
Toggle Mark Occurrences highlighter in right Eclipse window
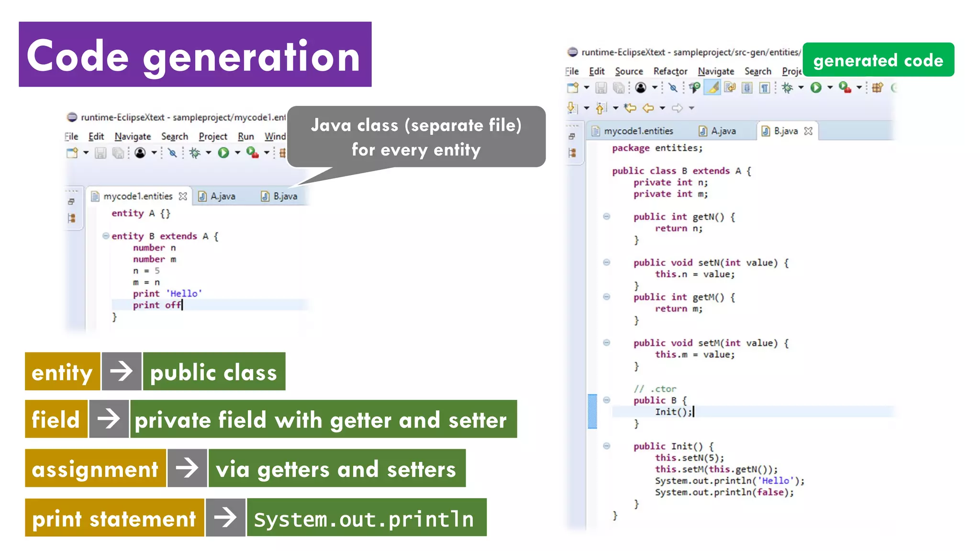(x=713, y=88)
